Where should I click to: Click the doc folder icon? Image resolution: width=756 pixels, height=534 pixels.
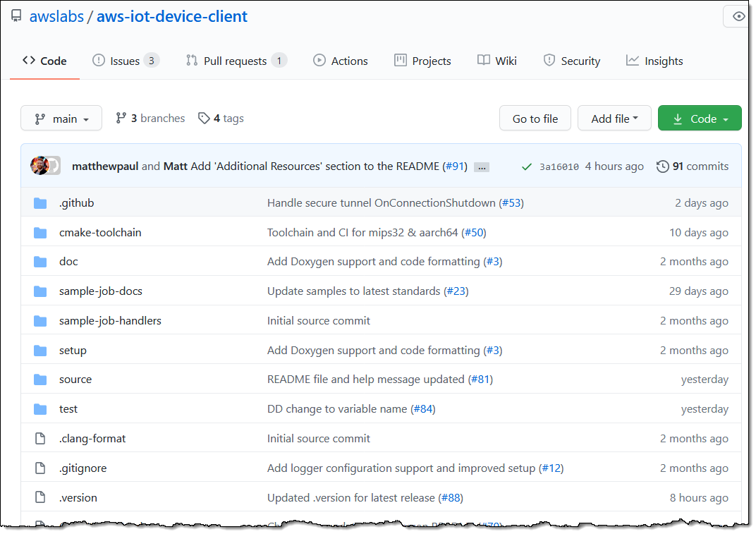tap(40, 262)
